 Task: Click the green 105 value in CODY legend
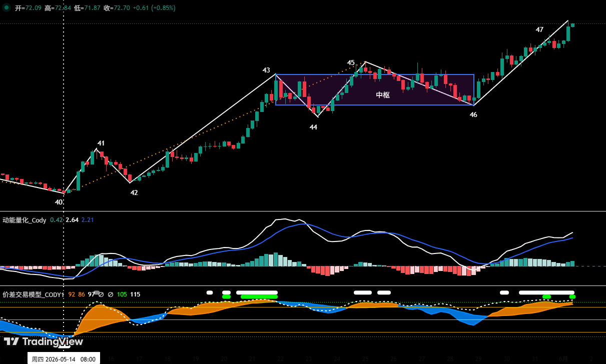[122, 294]
